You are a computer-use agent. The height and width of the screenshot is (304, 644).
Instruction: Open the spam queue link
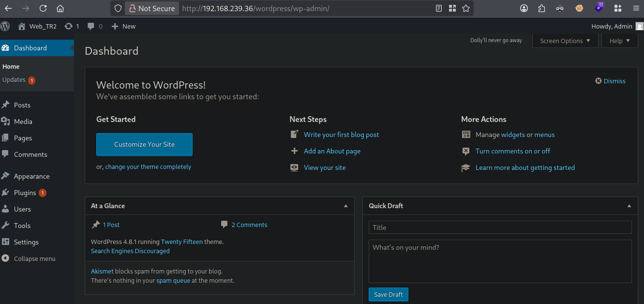pos(173,280)
